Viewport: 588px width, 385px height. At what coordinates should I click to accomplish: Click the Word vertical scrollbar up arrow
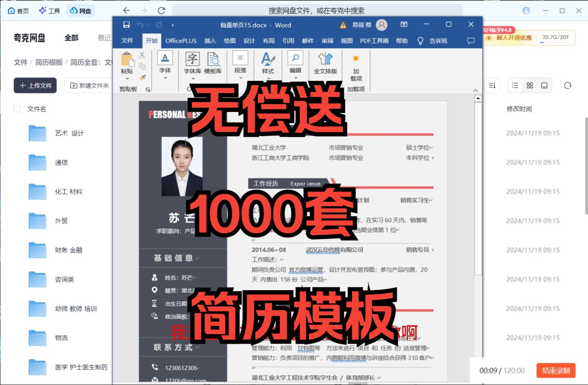point(478,98)
